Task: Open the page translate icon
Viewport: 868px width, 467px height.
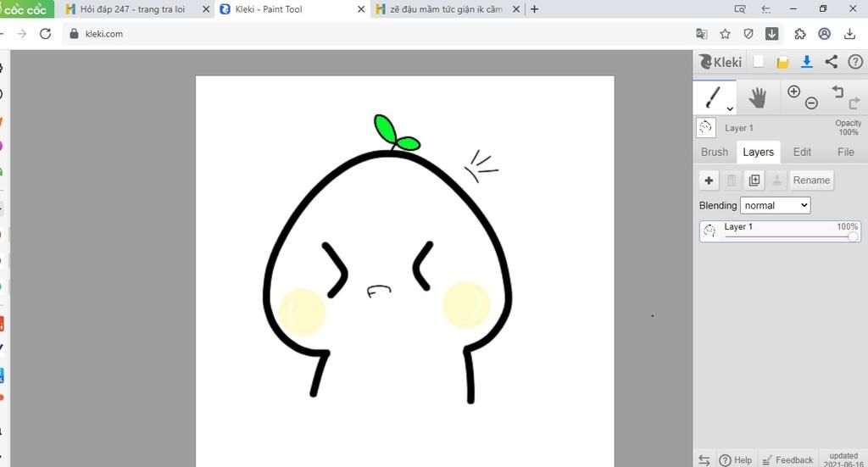Action: click(x=701, y=34)
